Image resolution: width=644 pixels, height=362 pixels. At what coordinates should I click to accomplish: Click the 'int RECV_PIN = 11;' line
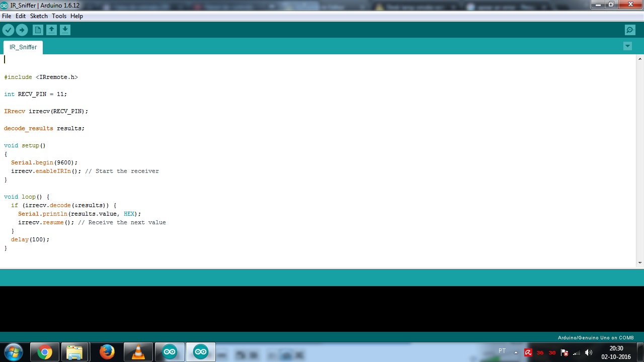(x=35, y=94)
